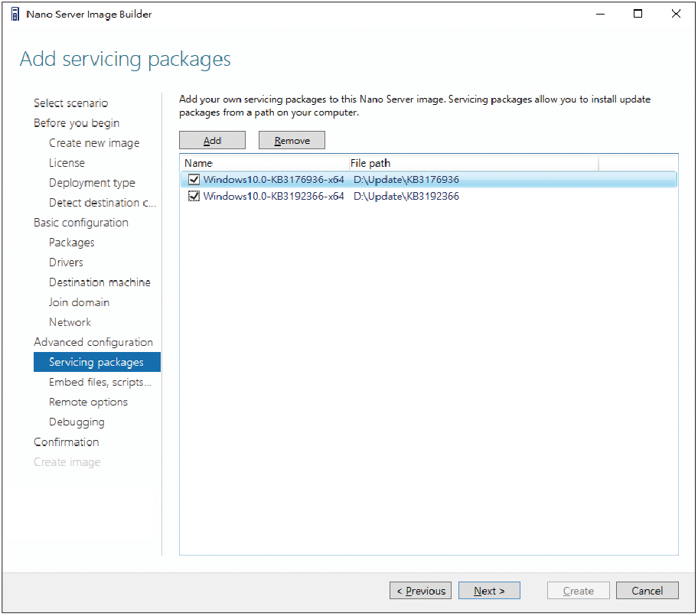This screenshot has width=698, height=616.
Task: Click the Nano Server Image Builder app icon
Action: [x=15, y=15]
